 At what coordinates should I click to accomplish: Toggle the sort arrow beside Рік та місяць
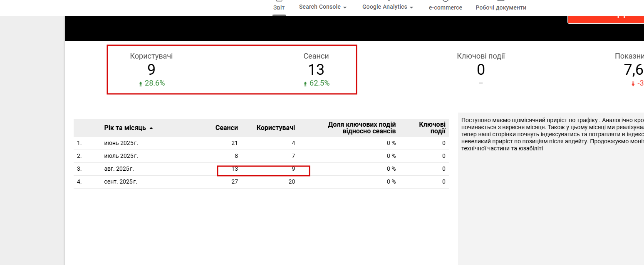click(x=151, y=128)
